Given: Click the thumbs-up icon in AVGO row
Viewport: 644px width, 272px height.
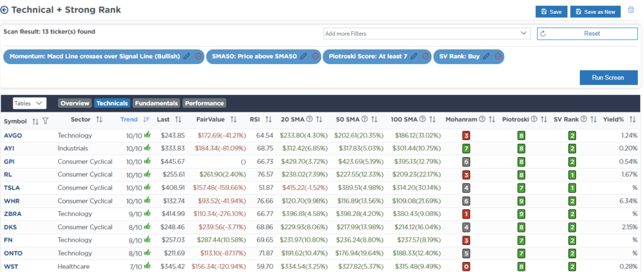Looking at the screenshot, I should pos(147,134).
